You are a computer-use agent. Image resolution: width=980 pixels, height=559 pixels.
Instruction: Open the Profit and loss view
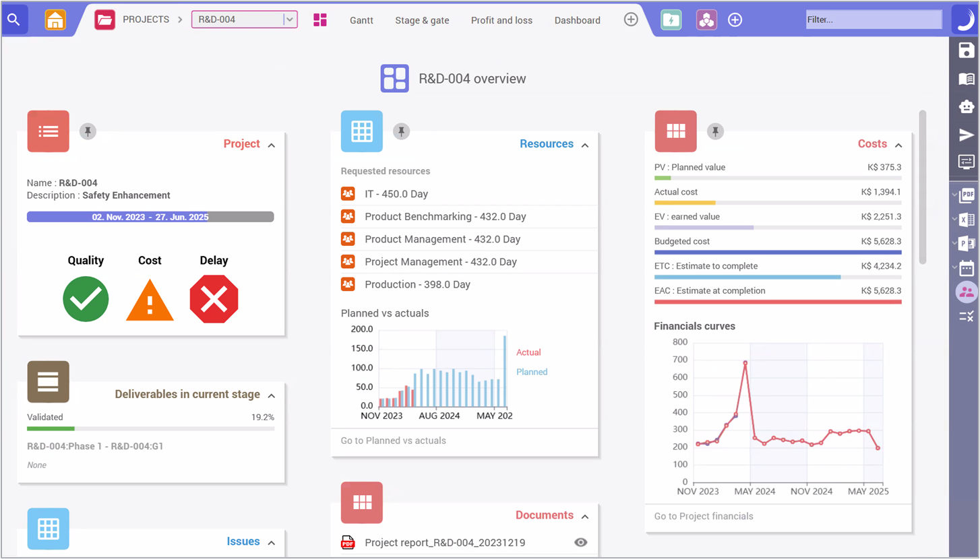coord(501,20)
